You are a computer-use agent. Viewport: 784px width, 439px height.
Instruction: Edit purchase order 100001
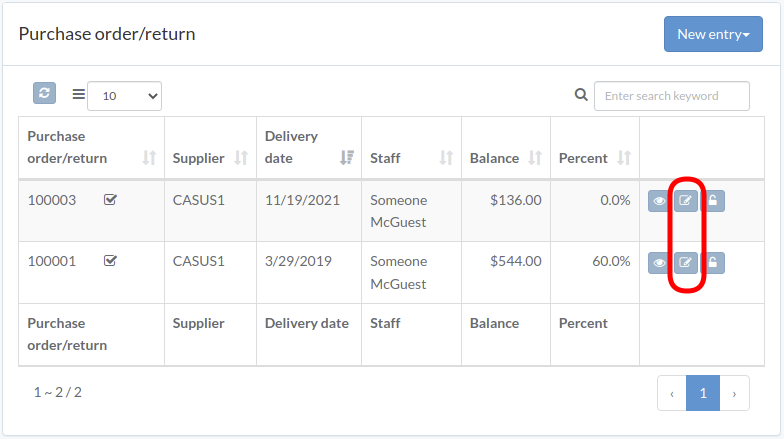coord(686,262)
